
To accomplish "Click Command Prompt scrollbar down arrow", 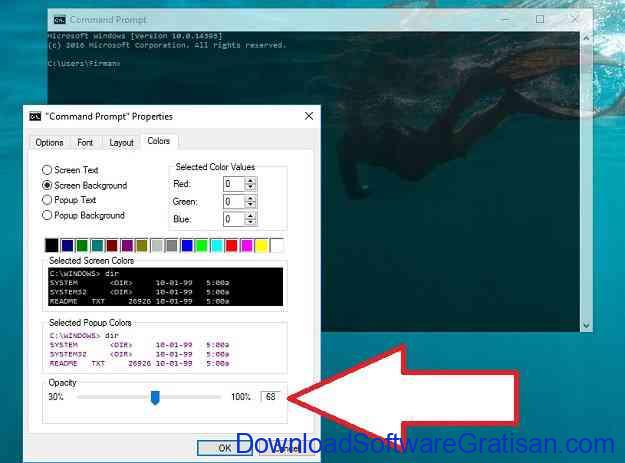I will click(586, 326).
